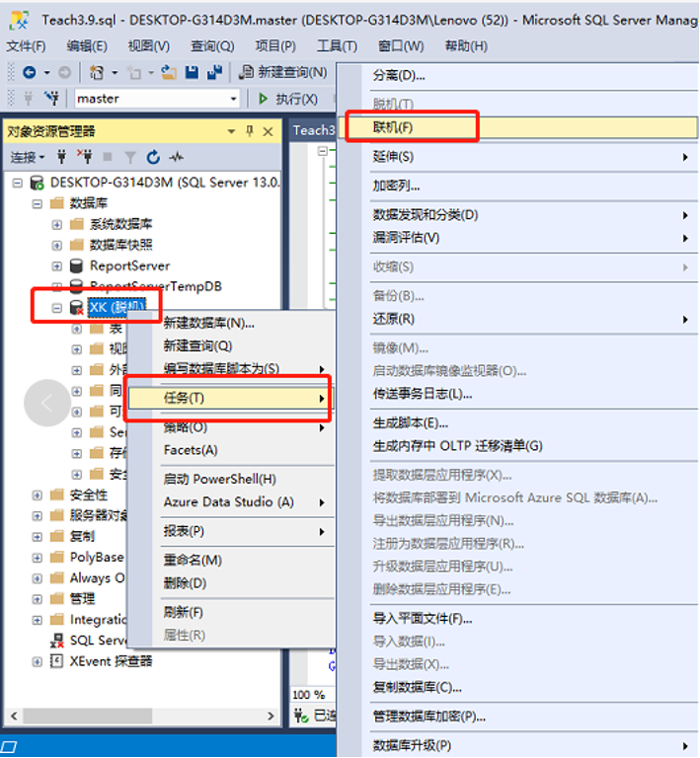Open the 工具(T) menu
700x758 pixels.
[337, 46]
